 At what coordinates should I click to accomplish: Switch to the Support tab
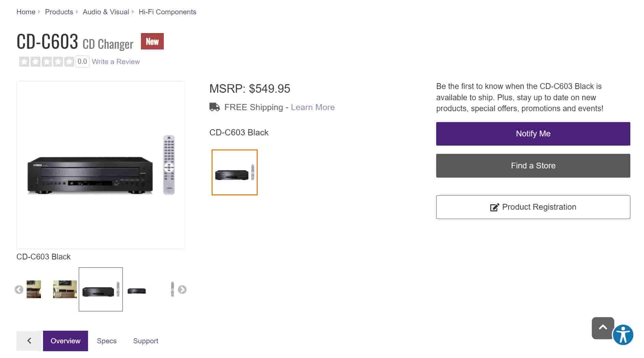[x=145, y=341]
